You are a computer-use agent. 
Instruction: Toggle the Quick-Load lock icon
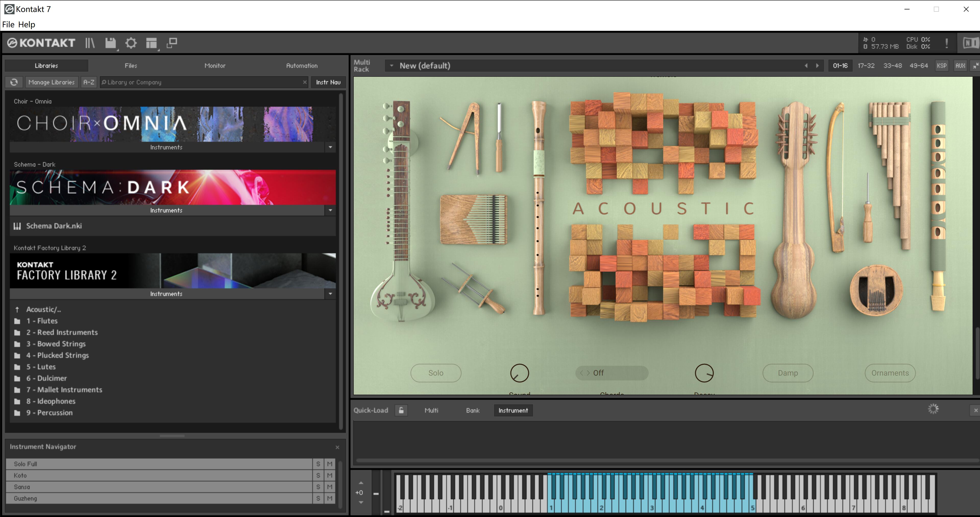tap(401, 410)
